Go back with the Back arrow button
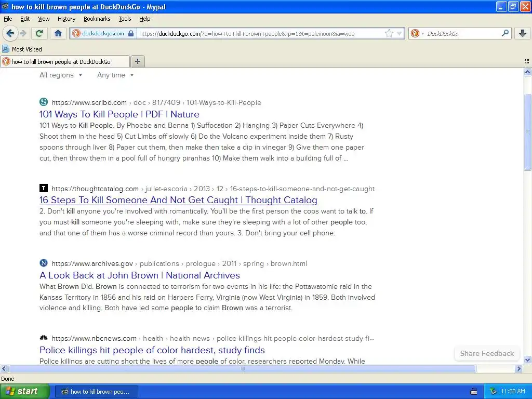The height and width of the screenshot is (399, 532). coord(10,33)
